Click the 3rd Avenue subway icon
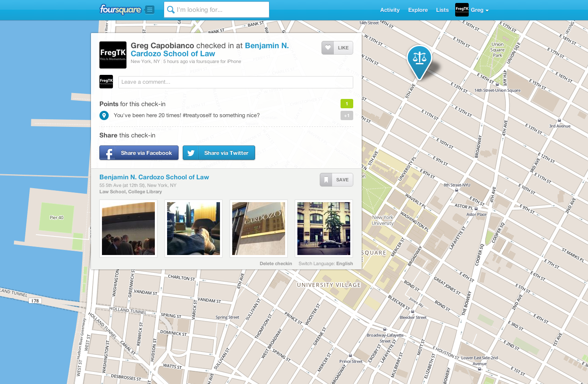 (559, 121)
